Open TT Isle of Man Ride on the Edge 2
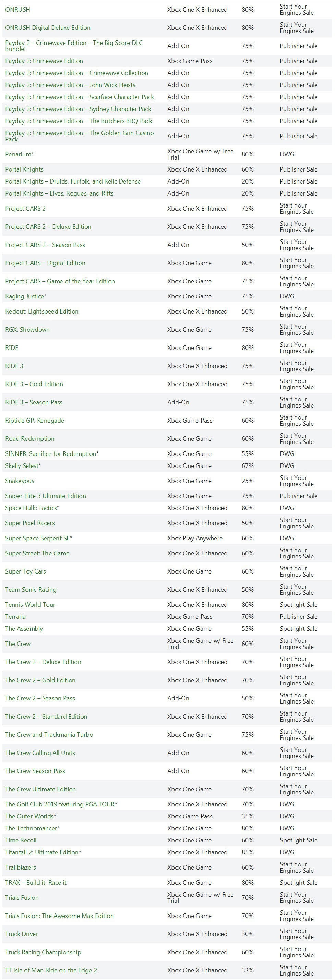The width and height of the screenshot is (336, 980). 51,971
